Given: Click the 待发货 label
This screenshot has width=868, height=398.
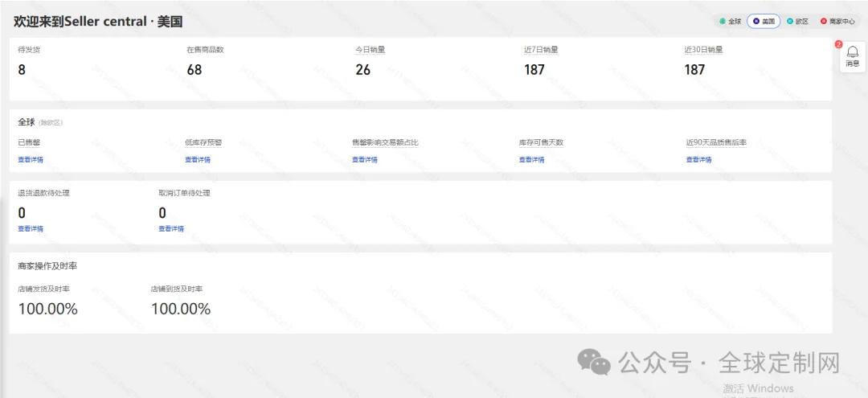Looking at the screenshot, I should [x=29, y=50].
